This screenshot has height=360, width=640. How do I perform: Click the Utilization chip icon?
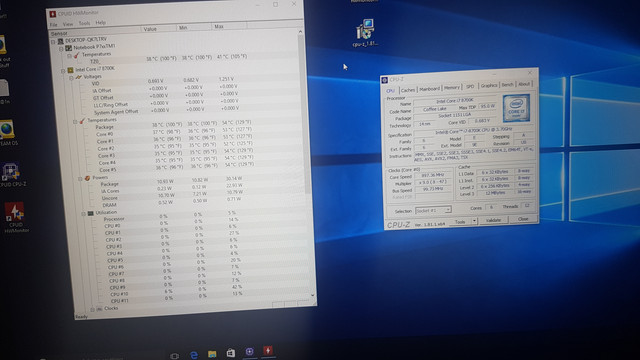91,213
